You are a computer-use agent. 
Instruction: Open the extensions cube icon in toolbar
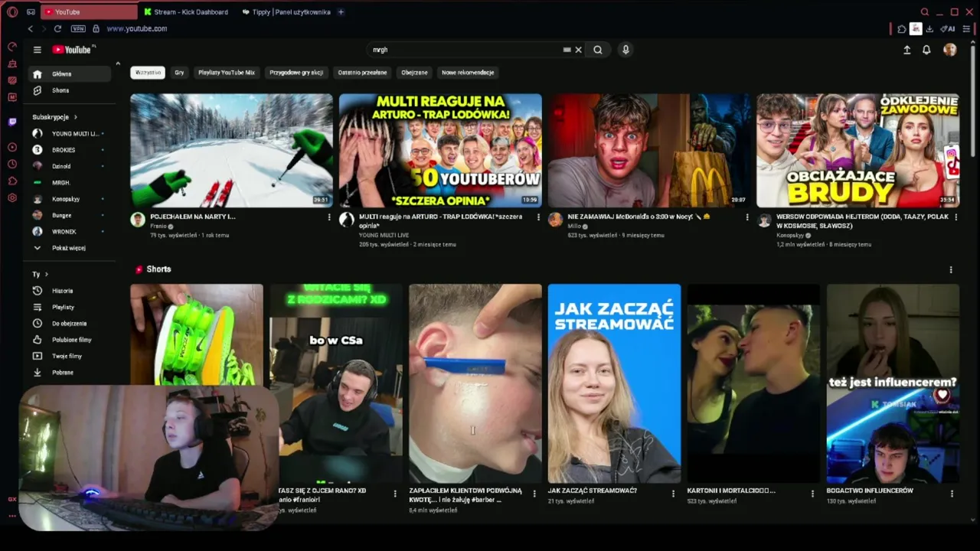coord(902,29)
